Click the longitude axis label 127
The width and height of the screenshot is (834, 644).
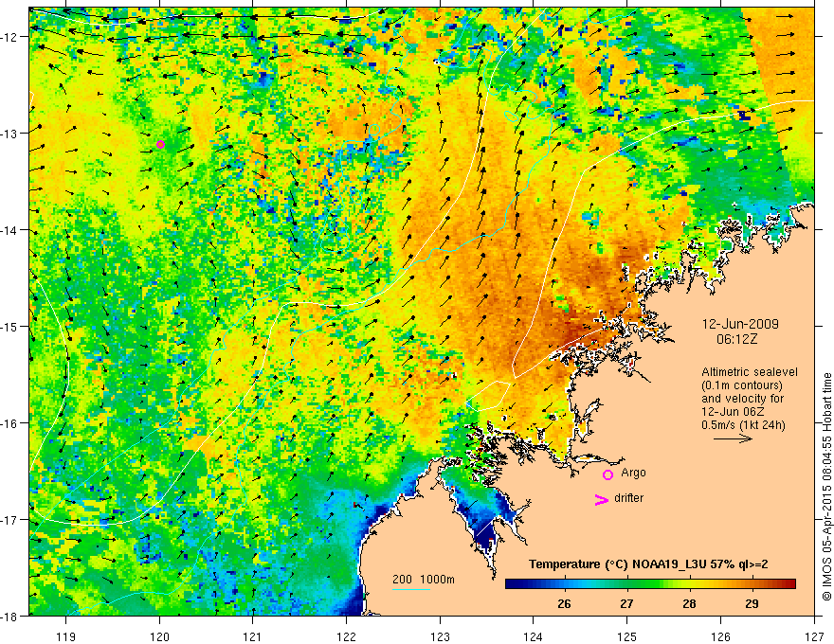(x=814, y=636)
